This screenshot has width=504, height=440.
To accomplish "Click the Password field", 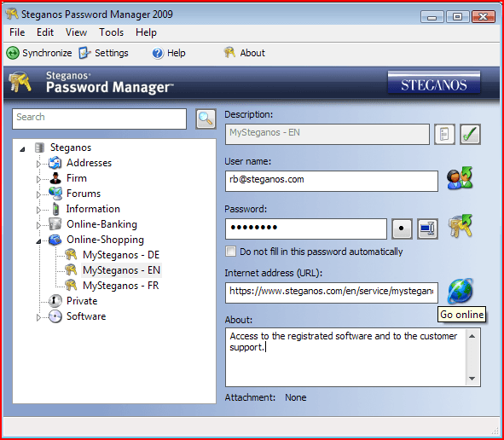I will coord(306,229).
